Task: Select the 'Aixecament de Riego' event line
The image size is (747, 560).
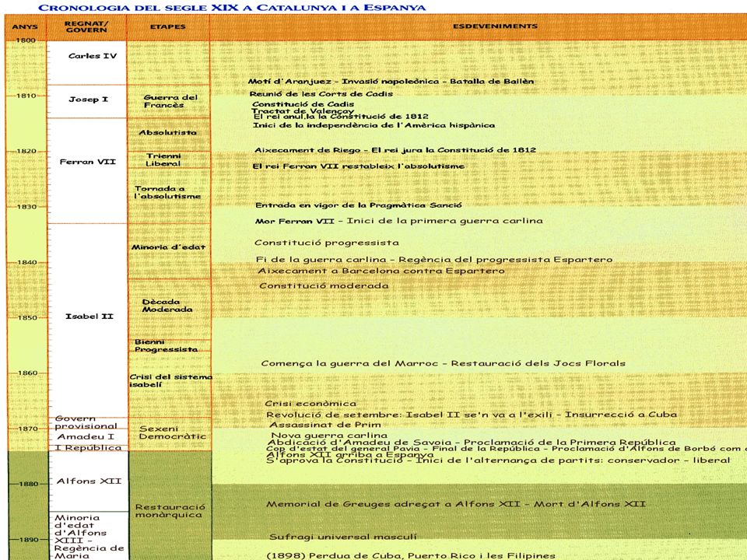Action: click(395, 150)
